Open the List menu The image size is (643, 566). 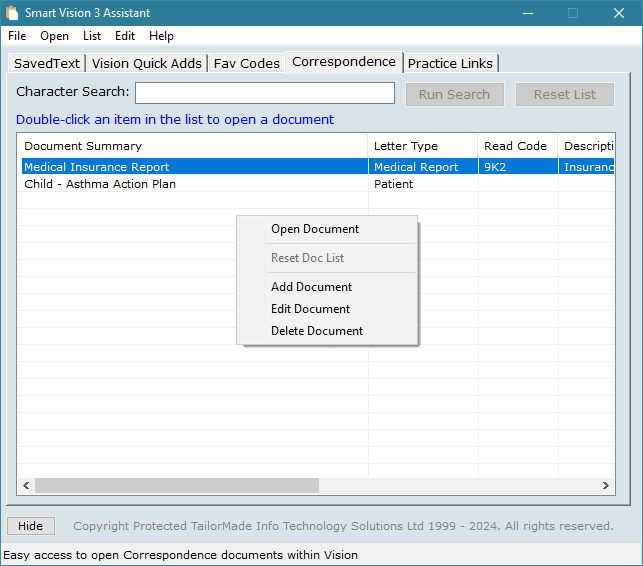pyautogui.click(x=92, y=36)
